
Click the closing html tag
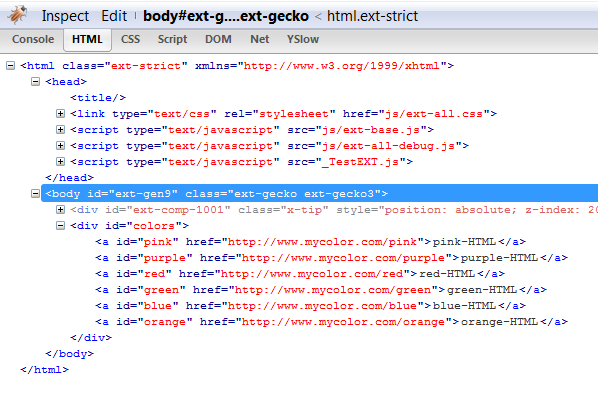coord(45,370)
